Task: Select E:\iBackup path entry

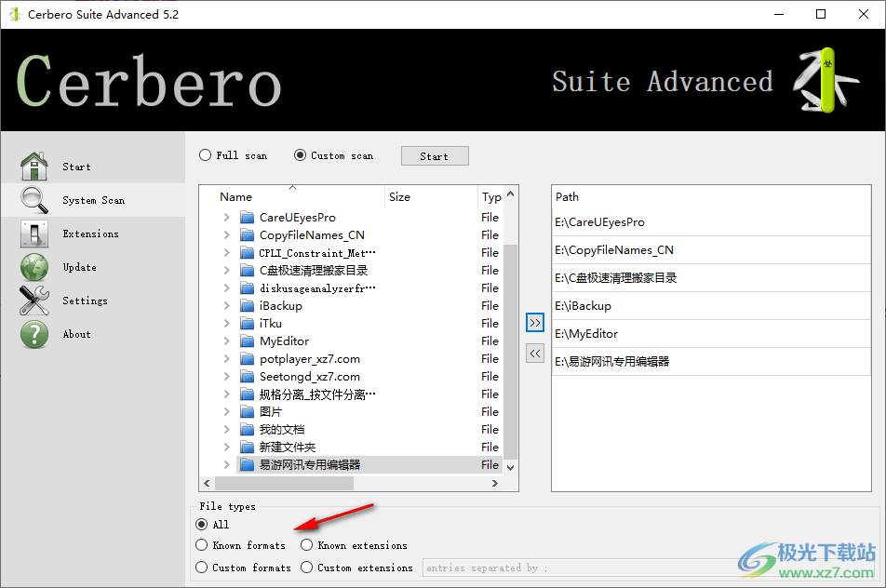Action: pyautogui.click(x=711, y=305)
